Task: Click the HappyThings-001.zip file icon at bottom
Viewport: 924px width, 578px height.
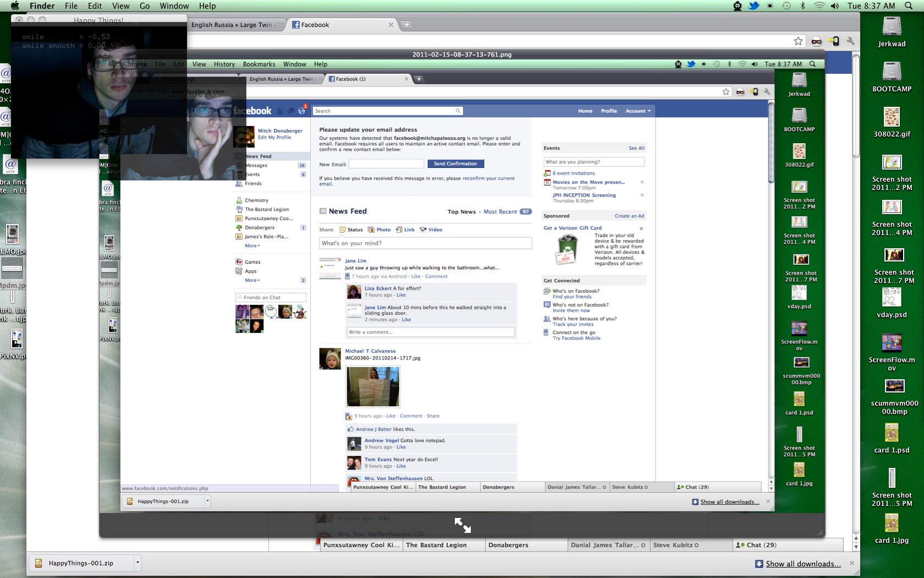Action: pos(38,563)
